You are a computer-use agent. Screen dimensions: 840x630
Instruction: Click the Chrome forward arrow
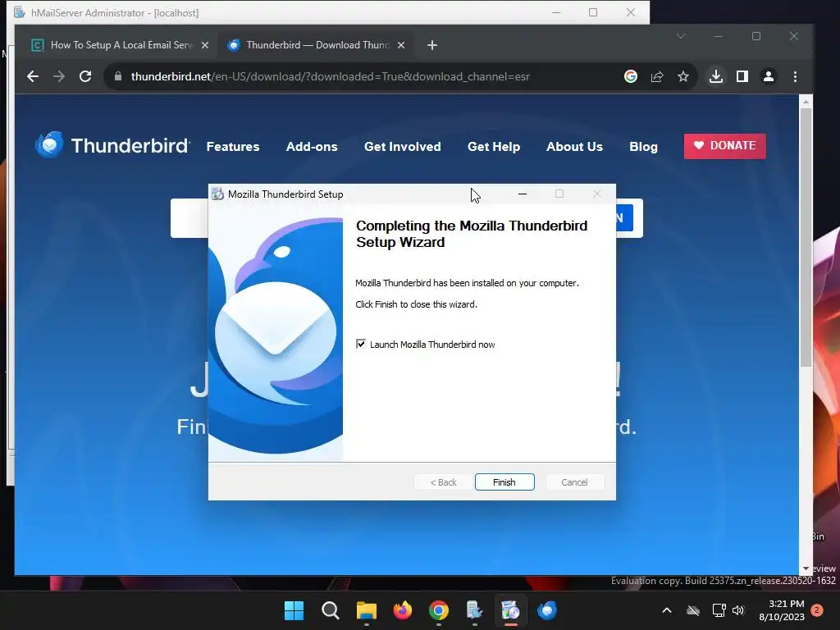(x=59, y=76)
